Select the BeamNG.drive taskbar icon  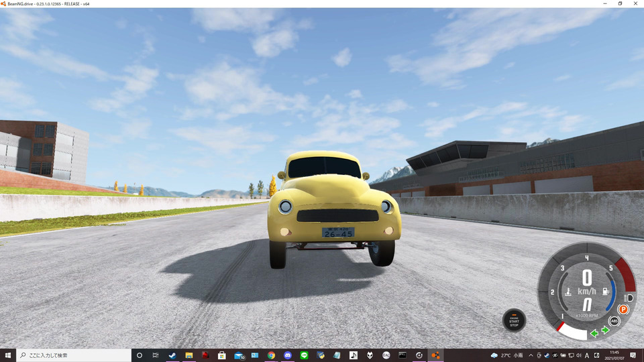click(435, 355)
